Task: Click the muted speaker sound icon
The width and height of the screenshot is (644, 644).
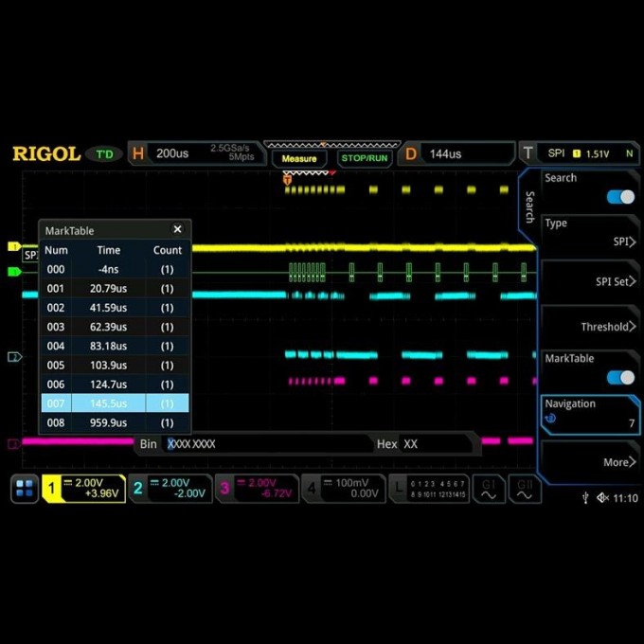Action: coord(602,498)
